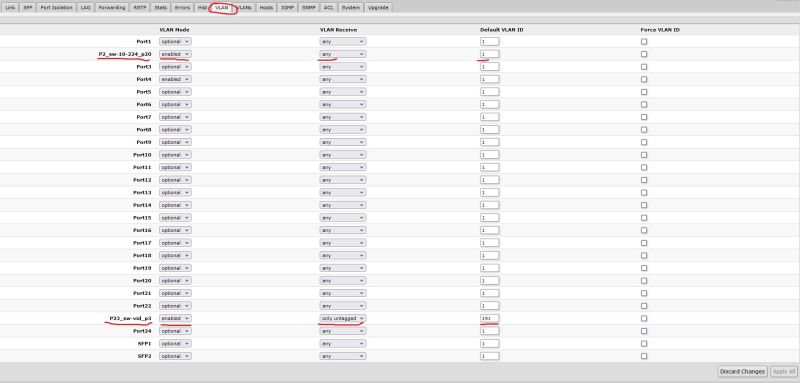The height and width of the screenshot is (383, 800).
Task: Change VLAN Mode for Port4
Action: 175,79
